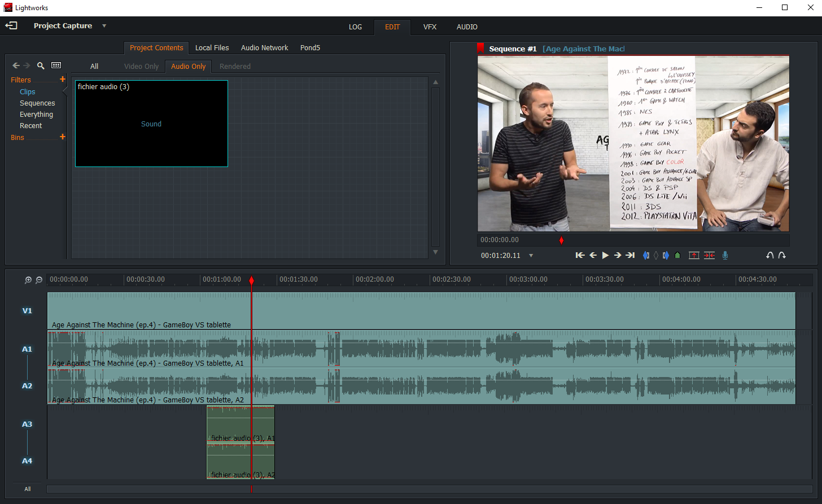Open the Project Capture dropdown arrow
This screenshot has width=822, height=504.
pyautogui.click(x=104, y=26)
